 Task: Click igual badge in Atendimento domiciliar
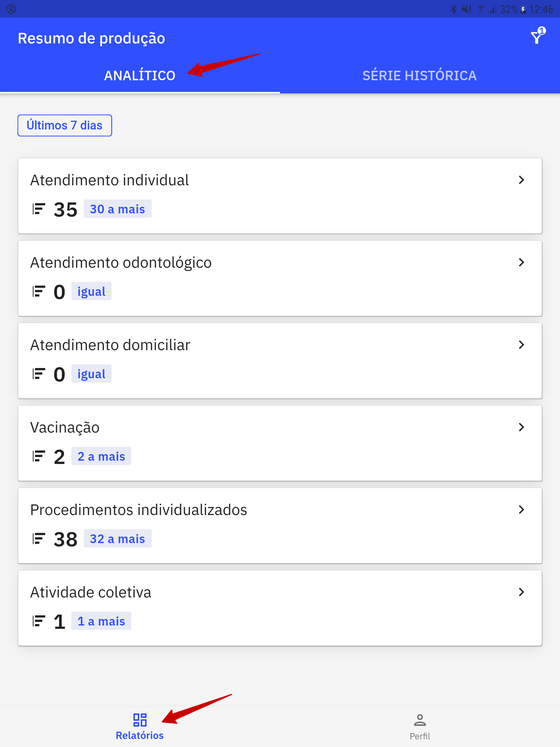(91, 374)
